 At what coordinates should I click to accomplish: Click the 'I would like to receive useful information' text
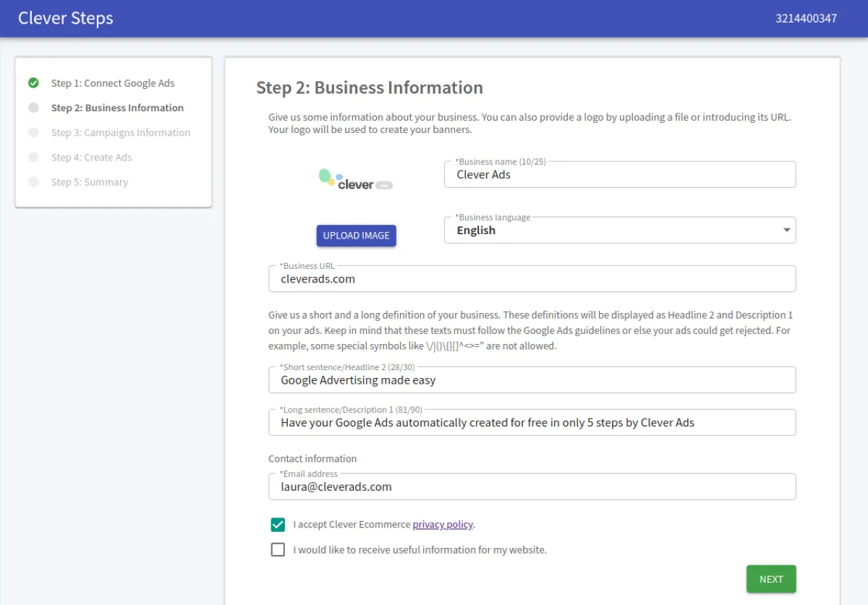[x=420, y=549]
